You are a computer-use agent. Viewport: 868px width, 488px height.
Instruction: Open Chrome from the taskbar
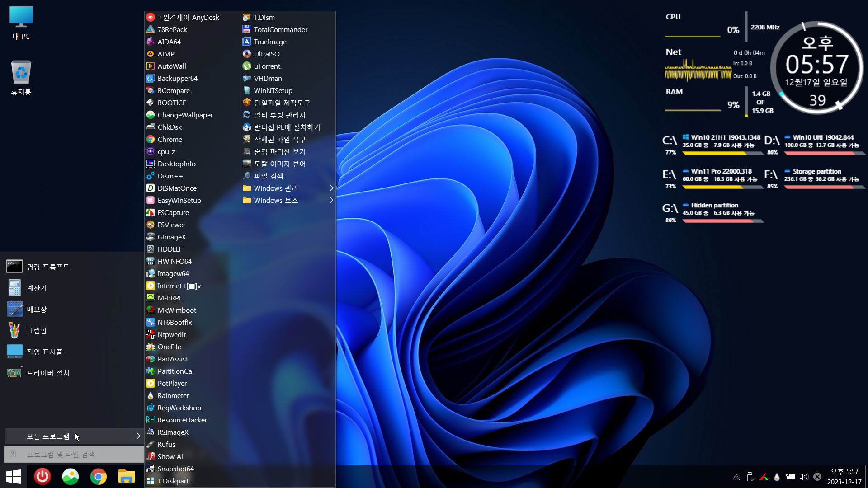click(x=99, y=477)
